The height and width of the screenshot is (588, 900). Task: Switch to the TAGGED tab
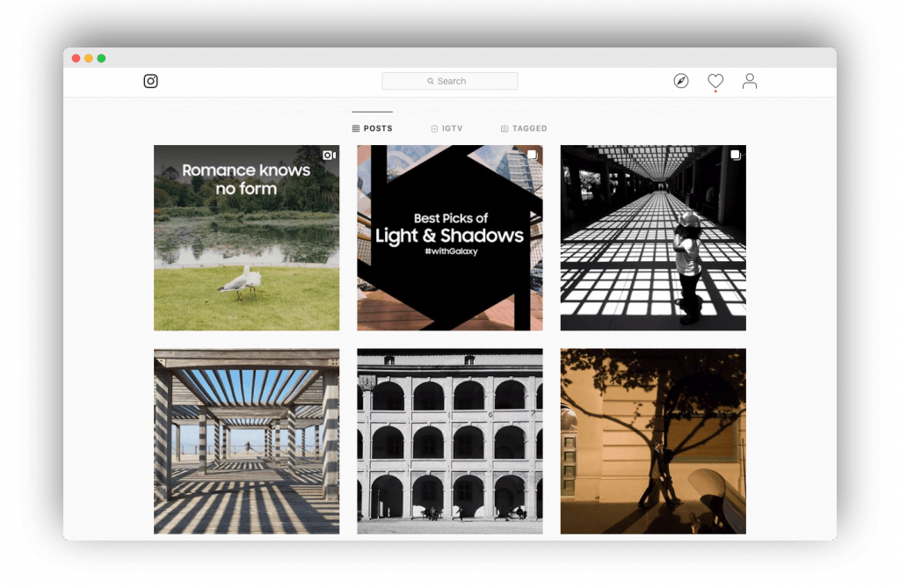pos(524,128)
